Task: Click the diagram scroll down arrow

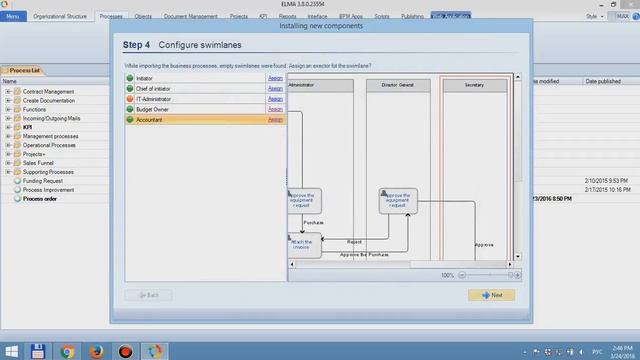Action: click(518, 257)
